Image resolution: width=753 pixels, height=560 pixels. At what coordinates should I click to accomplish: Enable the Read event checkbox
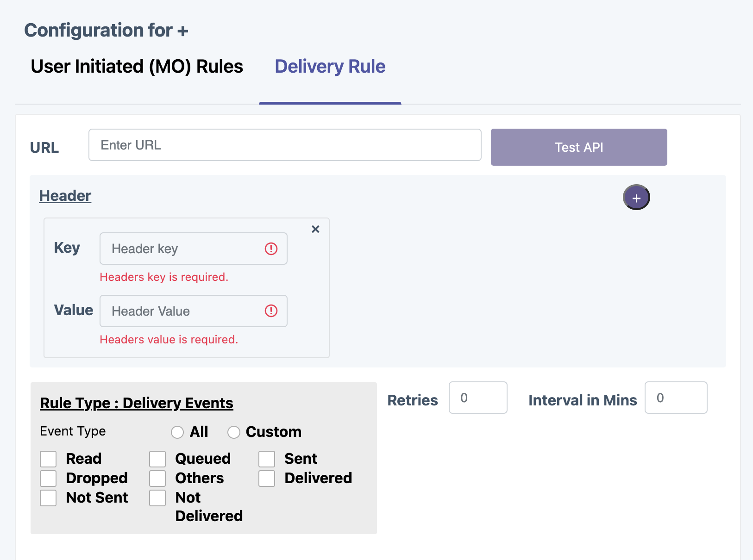[48, 459]
